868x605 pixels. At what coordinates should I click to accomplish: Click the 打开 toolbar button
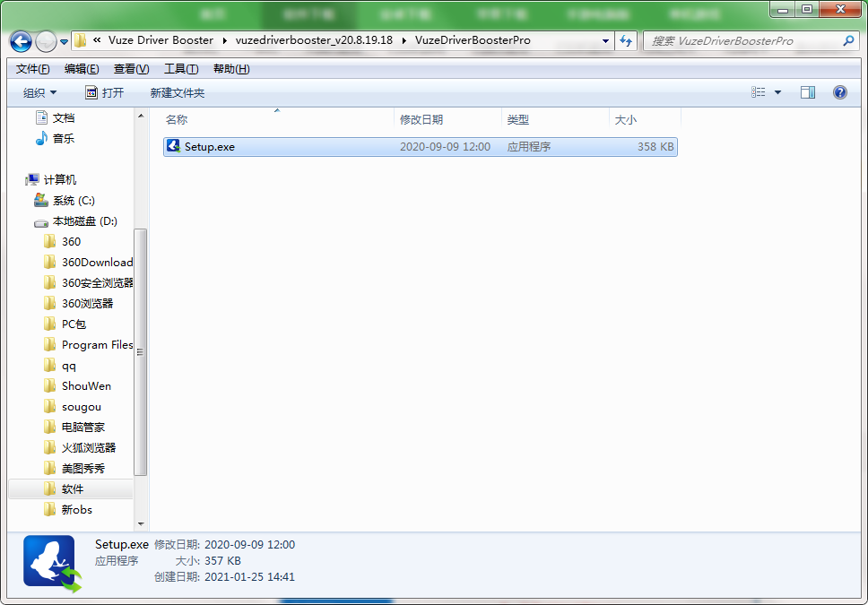click(x=105, y=93)
